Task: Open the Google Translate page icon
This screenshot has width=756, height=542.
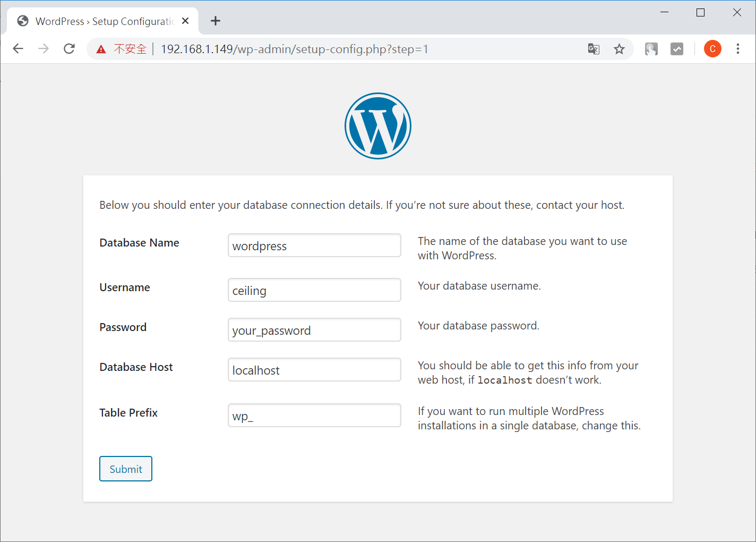Action: coord(594,49)
